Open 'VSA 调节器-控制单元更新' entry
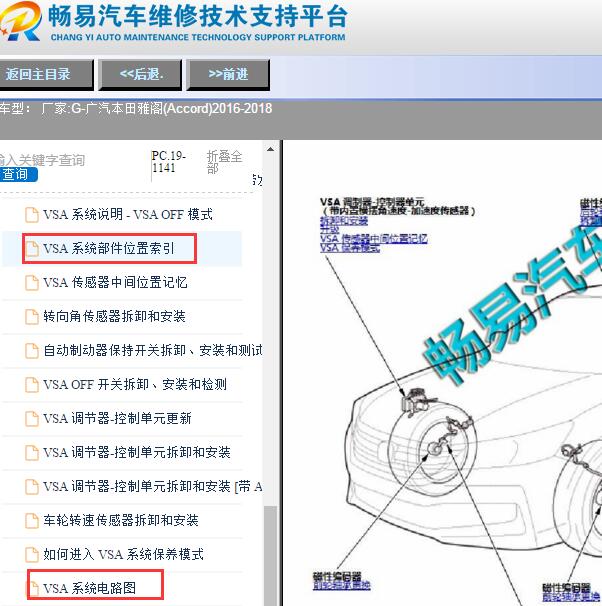Image resolution: width=602 pixels, height=606 pixels. pos(117,418)
